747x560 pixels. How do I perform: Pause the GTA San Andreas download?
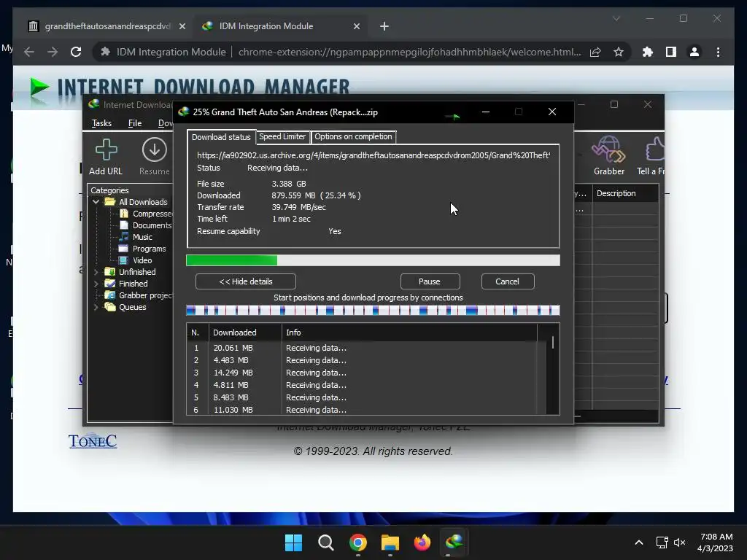430,281
